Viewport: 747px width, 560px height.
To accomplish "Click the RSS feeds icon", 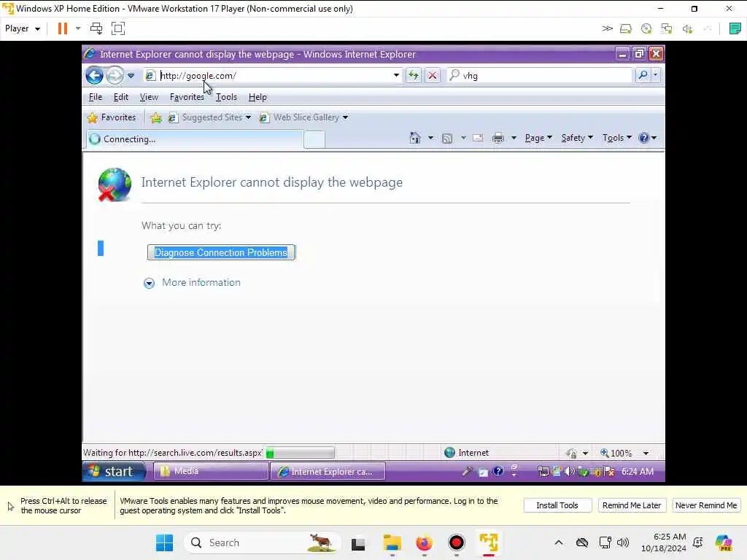I will tap(447, 138).
